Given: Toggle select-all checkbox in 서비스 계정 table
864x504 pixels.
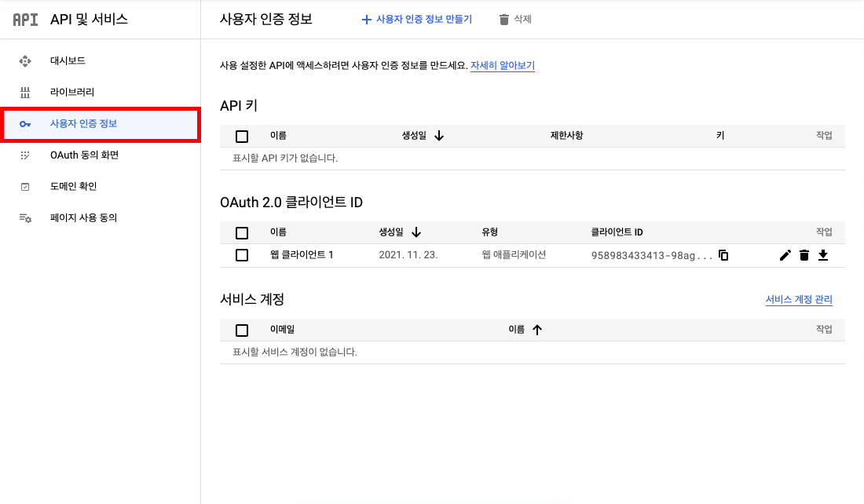Looking at the screenshot, I should click(x=242, y=331).
